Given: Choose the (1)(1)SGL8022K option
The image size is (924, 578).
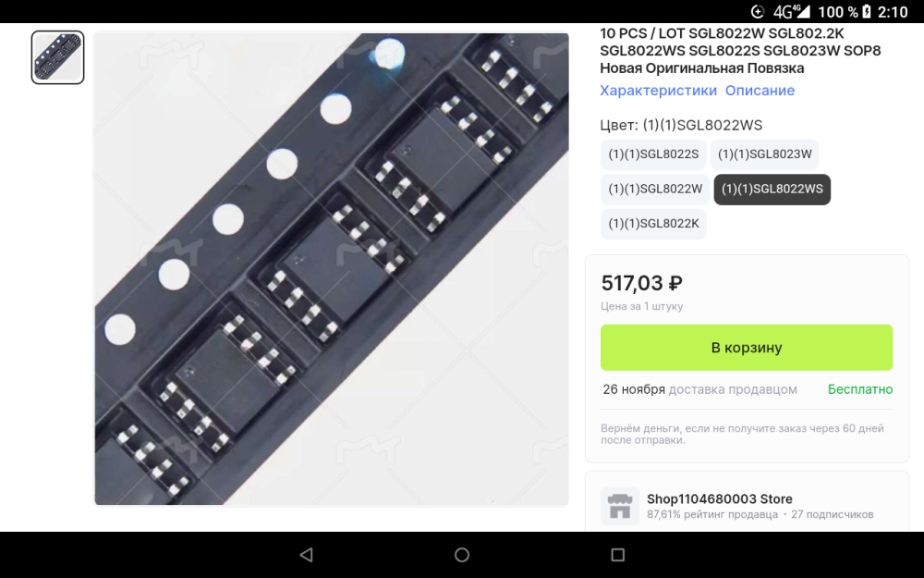Looking at the screenshot, I should click(x=653, y=224).
